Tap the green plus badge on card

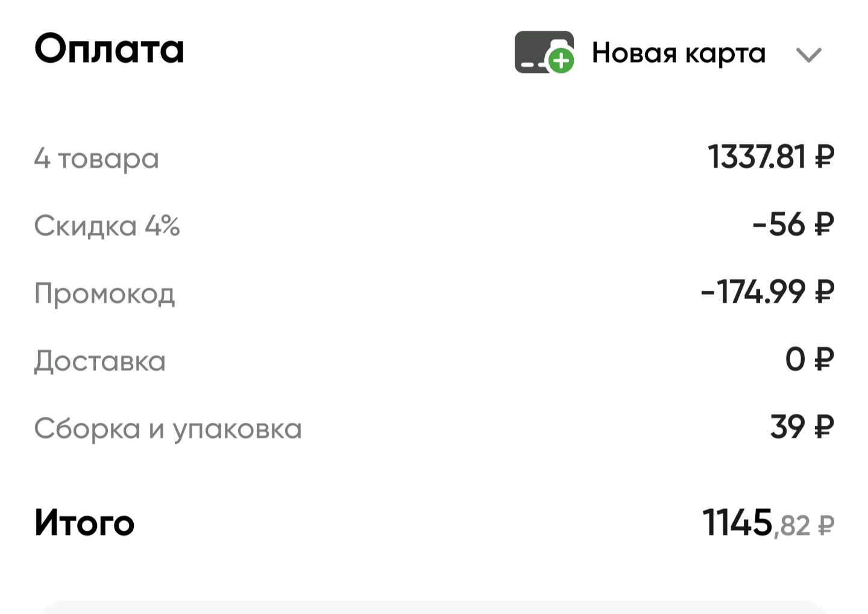[x=561, y=61]
